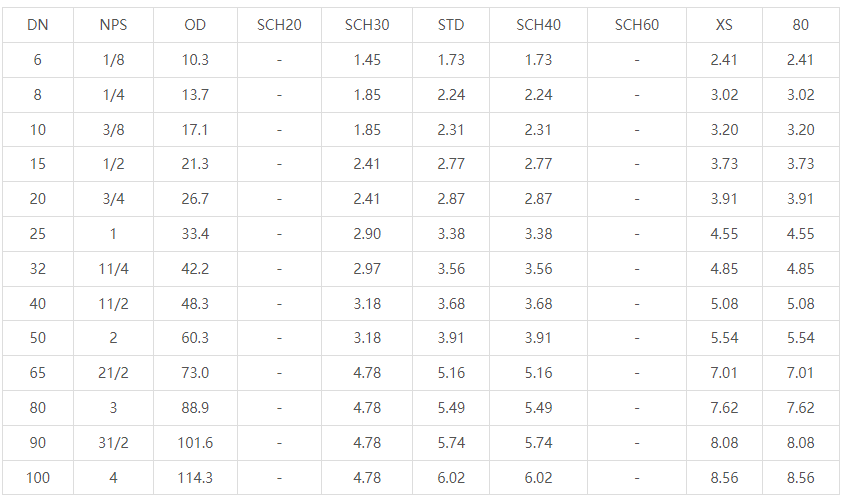This screenshot has height=500, width=843.
Task: Click the OD cell showing 114.3
Action: point(196,478)
